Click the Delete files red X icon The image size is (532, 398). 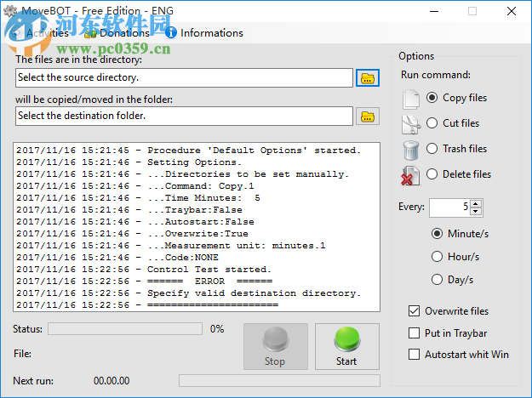point(410,175)
